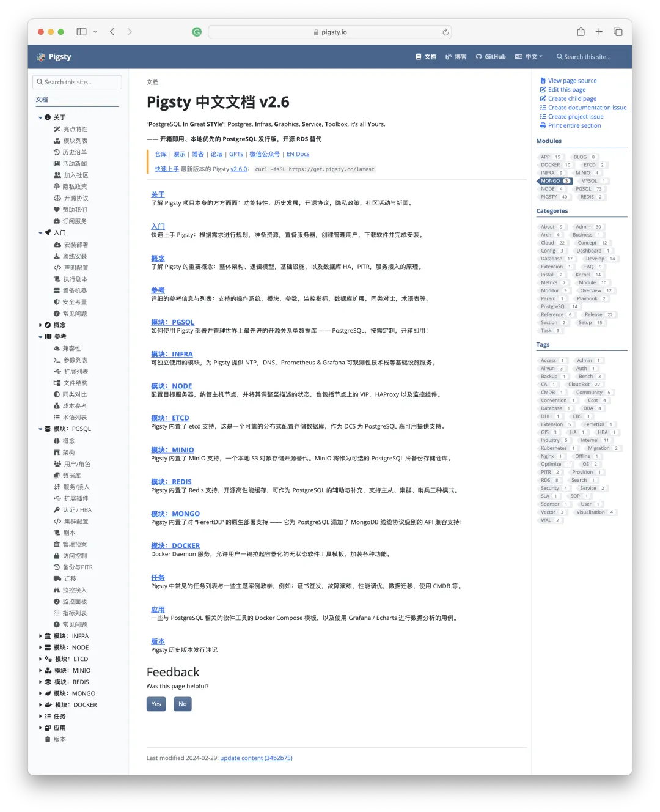Click the View page source icon
This screenshot has width=660, height=812.
click(543, 80)
